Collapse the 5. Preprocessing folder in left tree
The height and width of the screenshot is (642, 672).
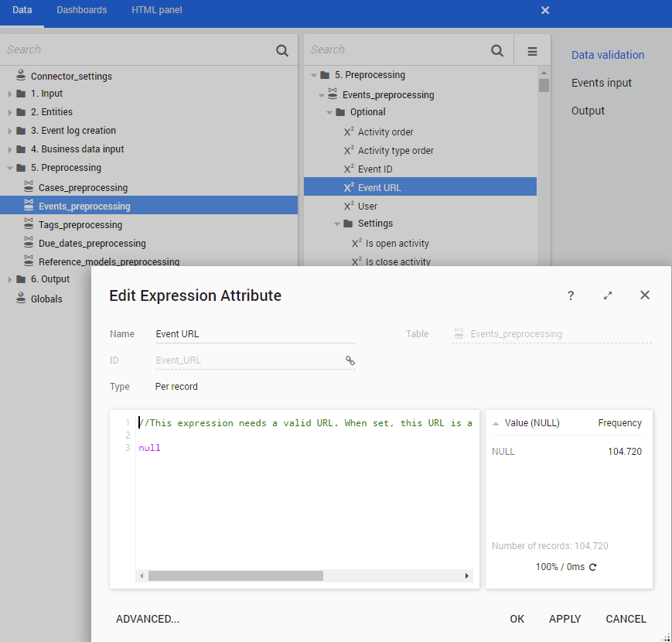10,168
